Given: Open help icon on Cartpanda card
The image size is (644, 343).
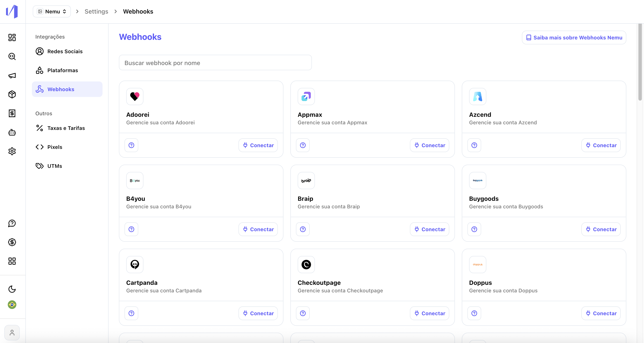Looking at the screenshot, I should coord(132,313).
